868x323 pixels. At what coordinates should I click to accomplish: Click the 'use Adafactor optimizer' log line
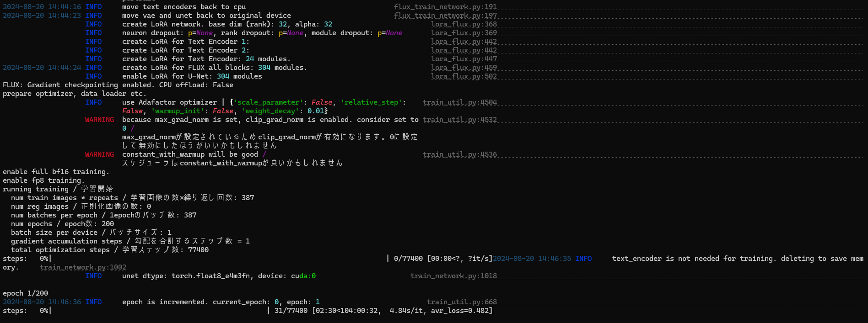click(x=264, y=106)
